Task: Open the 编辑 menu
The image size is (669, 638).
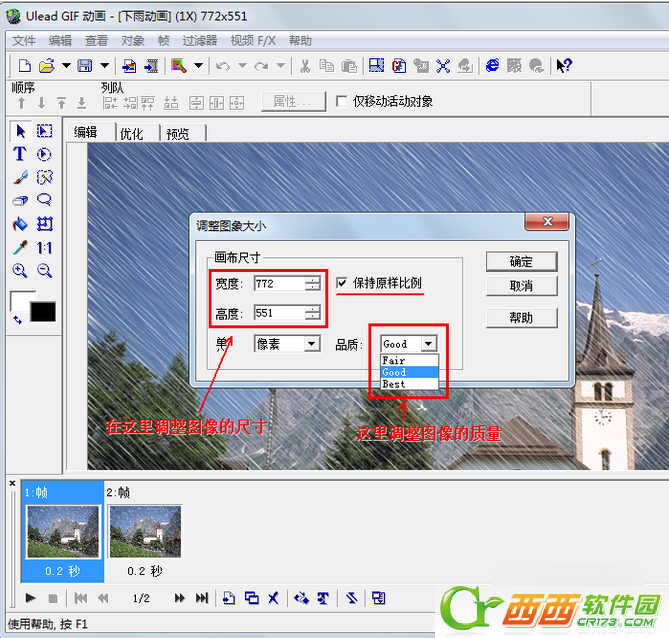Action: (x=60, y=41)
